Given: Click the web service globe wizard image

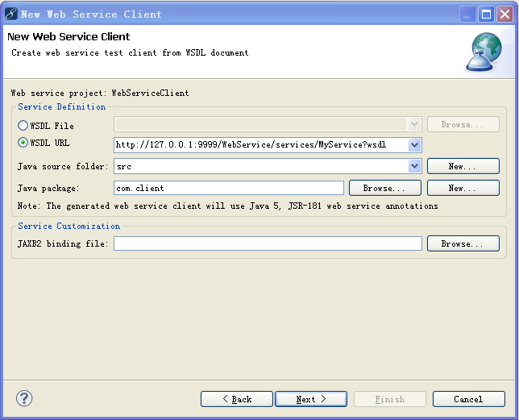Looking at the screenshot, I should point(484,52).
